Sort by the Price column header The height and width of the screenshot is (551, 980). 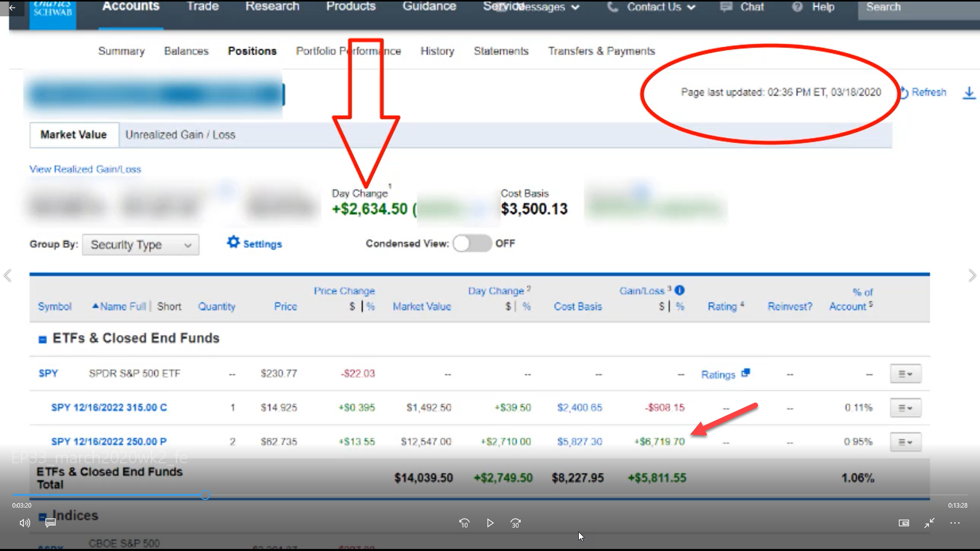[286, 307]
